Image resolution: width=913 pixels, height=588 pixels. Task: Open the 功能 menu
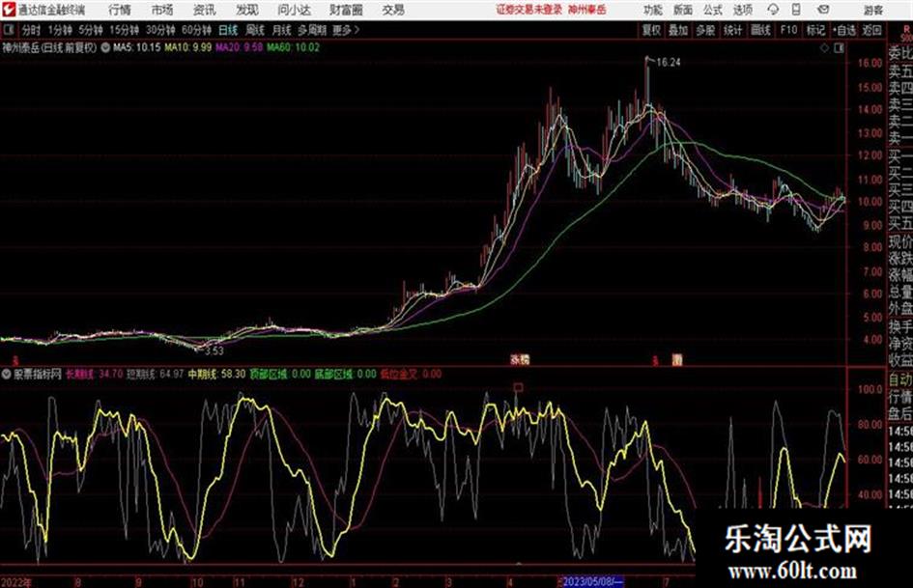pos(653,10)
